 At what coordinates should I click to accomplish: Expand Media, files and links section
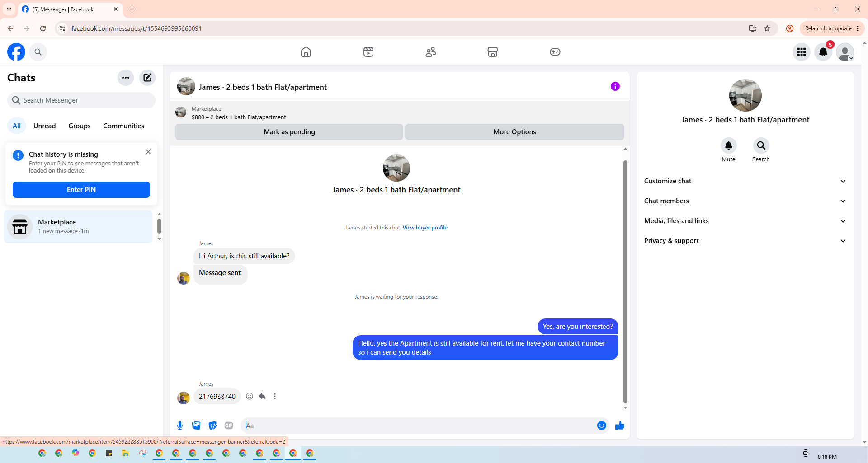[x=745, y=221]
